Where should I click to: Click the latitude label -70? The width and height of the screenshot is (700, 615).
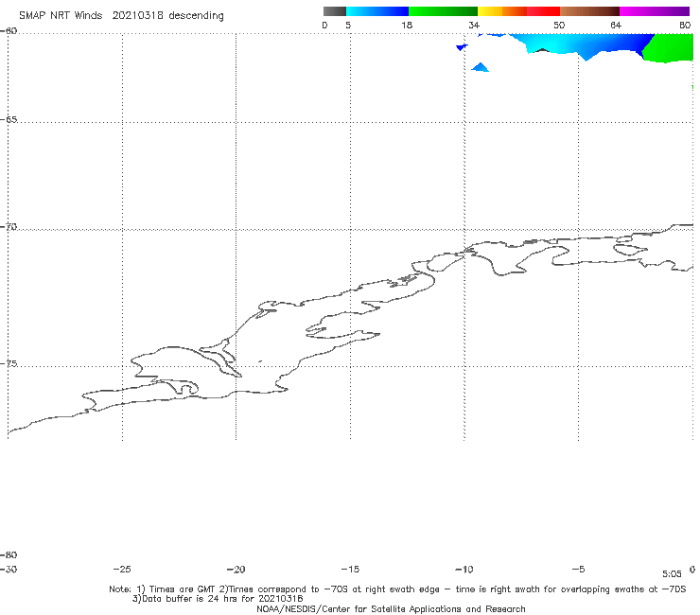pos(9,227)
